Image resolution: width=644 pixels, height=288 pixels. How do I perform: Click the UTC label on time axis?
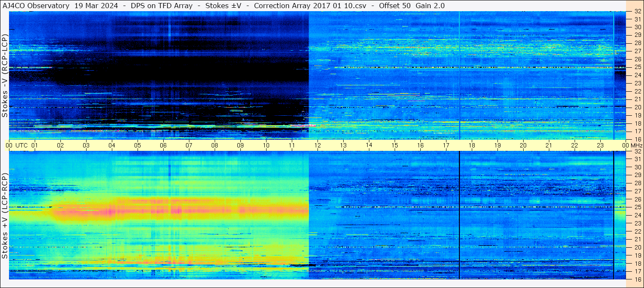point(22,145)
